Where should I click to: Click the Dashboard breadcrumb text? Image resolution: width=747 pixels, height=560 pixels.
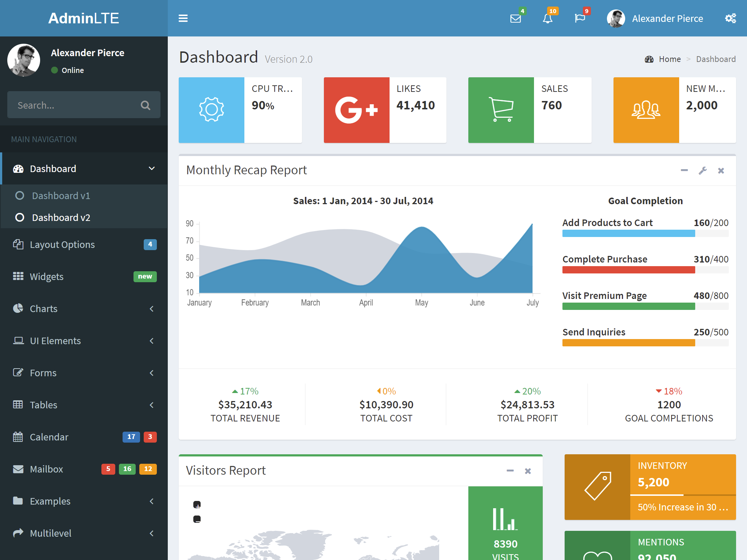(716, 59)
